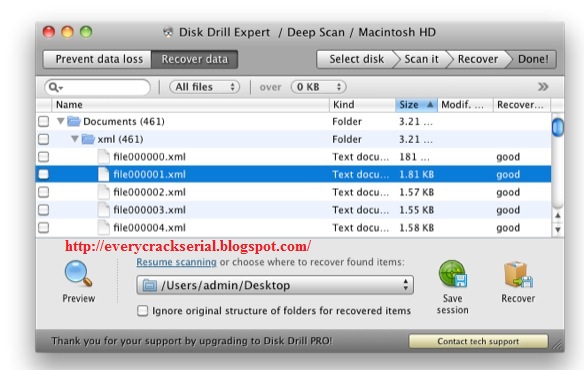
Task: Check the file000003.xml checkbox
Action: (44, 210)
